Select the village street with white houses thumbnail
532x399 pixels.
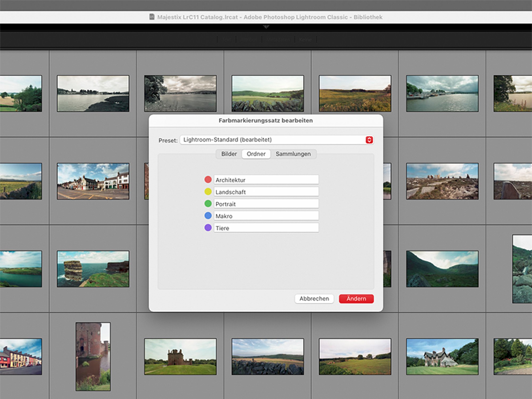tap(93, 181)
